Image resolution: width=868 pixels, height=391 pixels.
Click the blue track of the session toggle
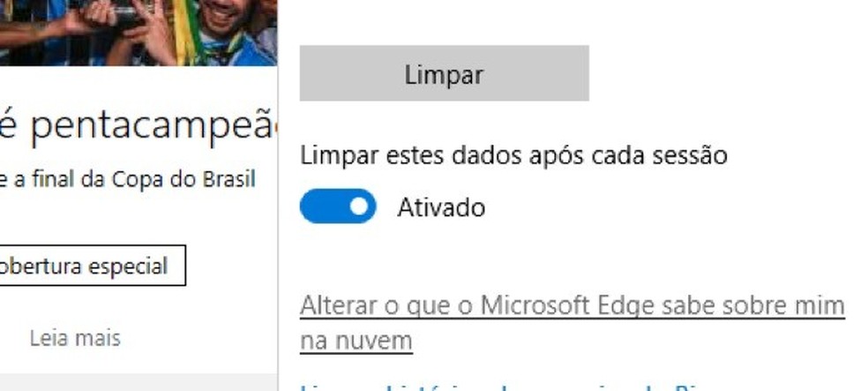pos(321,206)
